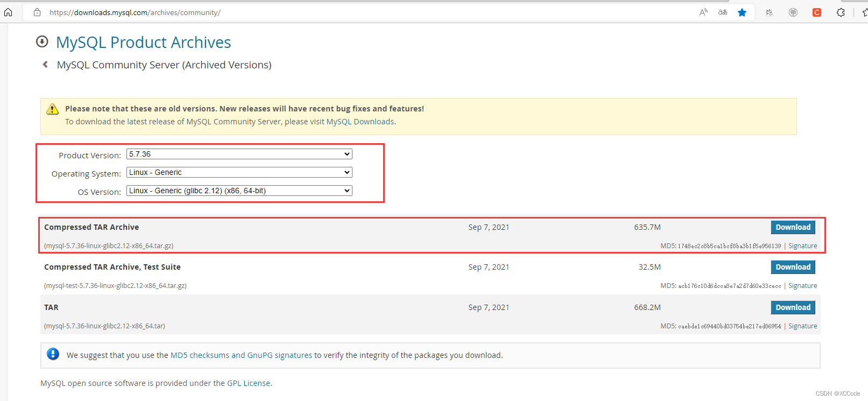Click the browser address bar URL

click(135, 12)
